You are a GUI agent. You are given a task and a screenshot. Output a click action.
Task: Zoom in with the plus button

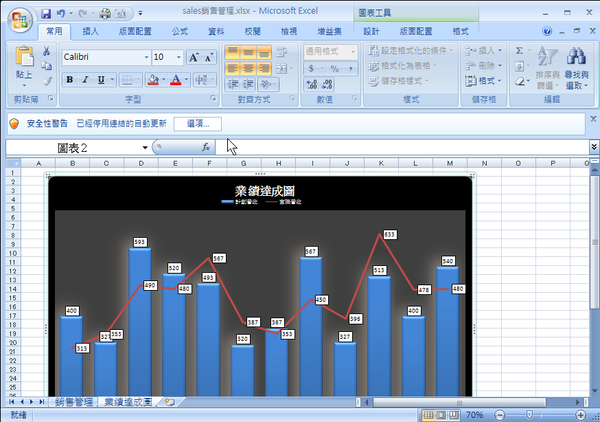580,415
